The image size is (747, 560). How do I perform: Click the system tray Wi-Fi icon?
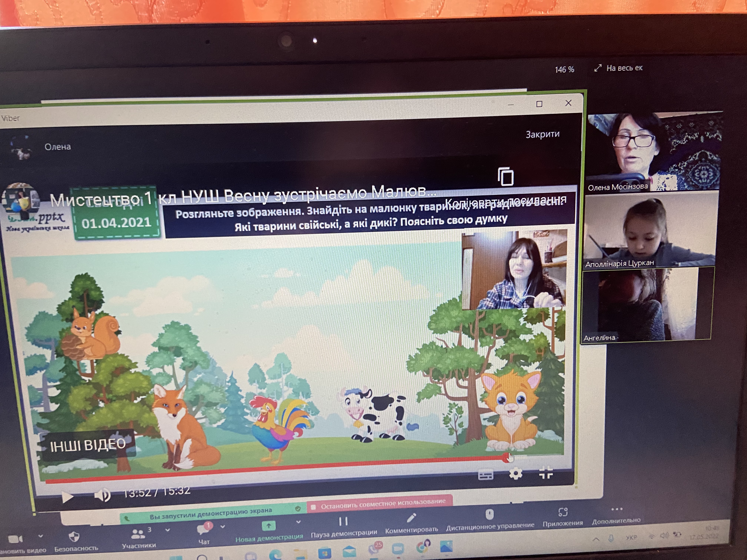651,536
